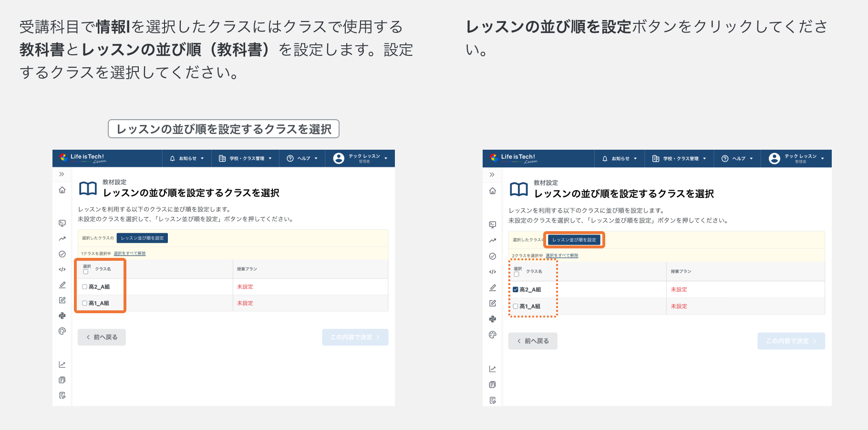Screen dimensions: 868x430
Task: Open 学校・クラス管理 dropdown in left screenshot
Action: tap(245, 158)
